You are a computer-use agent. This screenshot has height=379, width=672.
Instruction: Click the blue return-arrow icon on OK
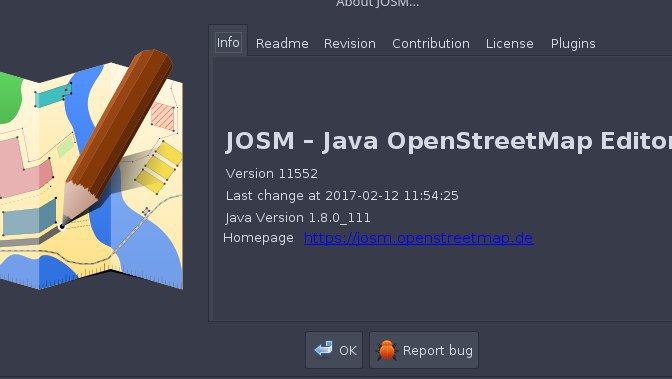[x=323, y=349]
